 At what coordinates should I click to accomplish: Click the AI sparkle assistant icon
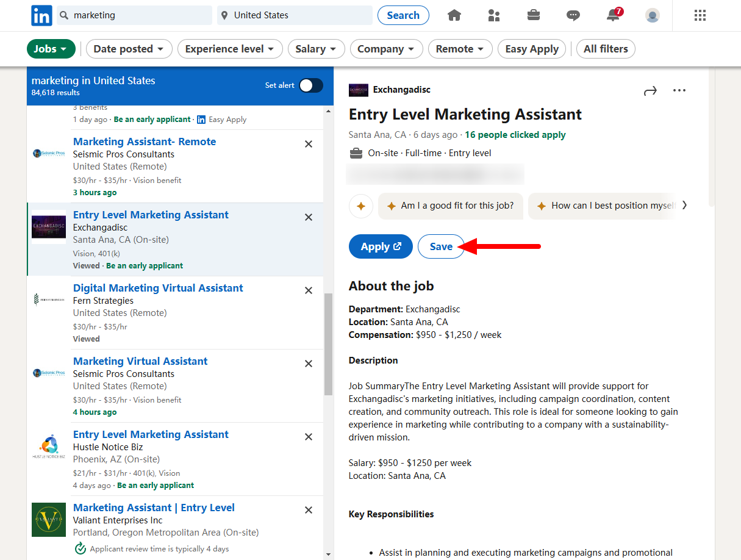(x=360, y=206)
